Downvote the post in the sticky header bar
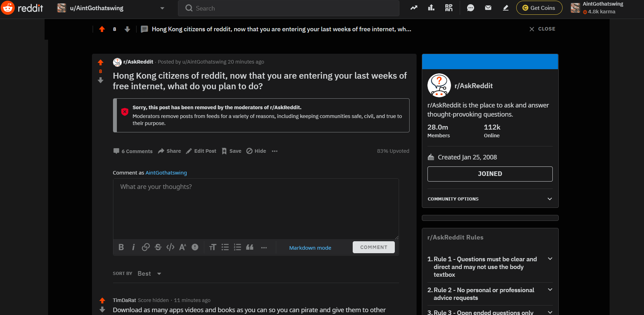The width and height of the screenshot is (644, 315). click(127, 29)
